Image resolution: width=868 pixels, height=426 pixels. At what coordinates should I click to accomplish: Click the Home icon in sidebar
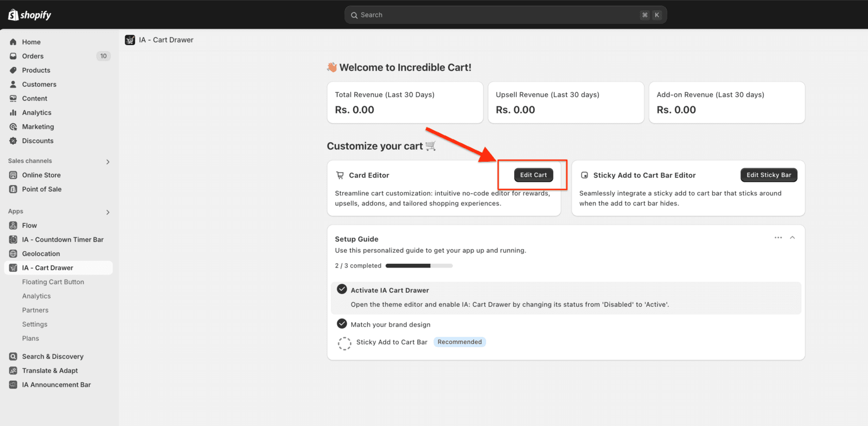point(13,42)
